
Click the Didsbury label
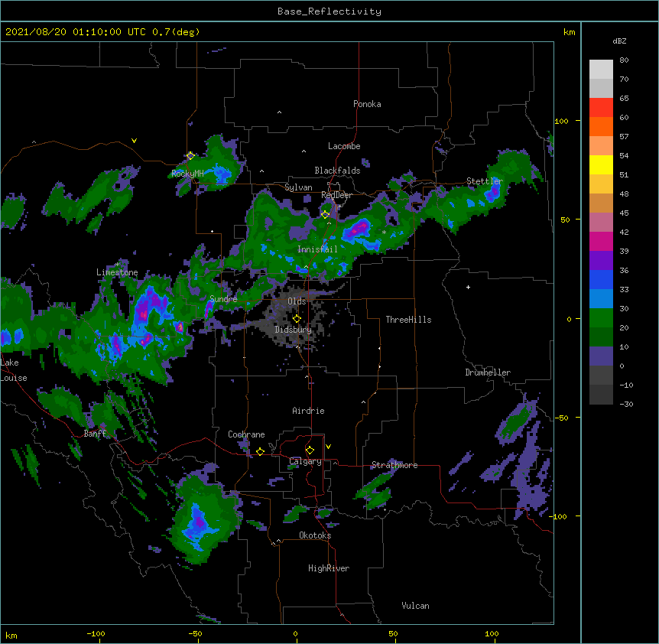point(294,330)
